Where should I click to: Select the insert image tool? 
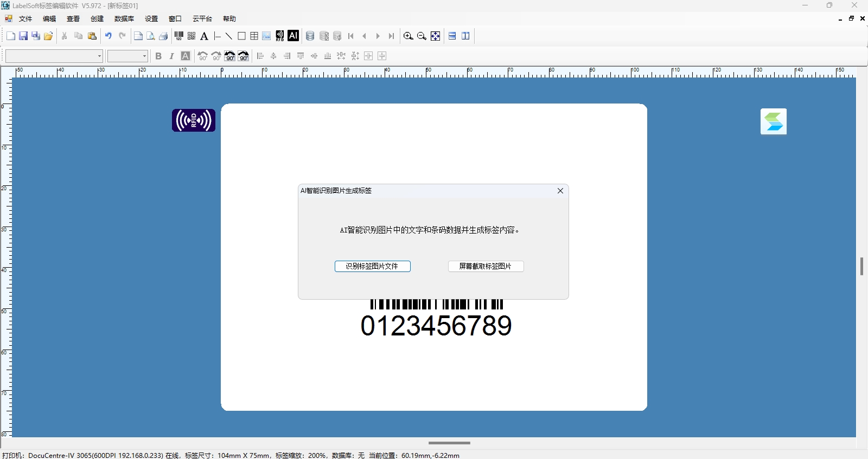pyautogui.click(x=266, y=36)
